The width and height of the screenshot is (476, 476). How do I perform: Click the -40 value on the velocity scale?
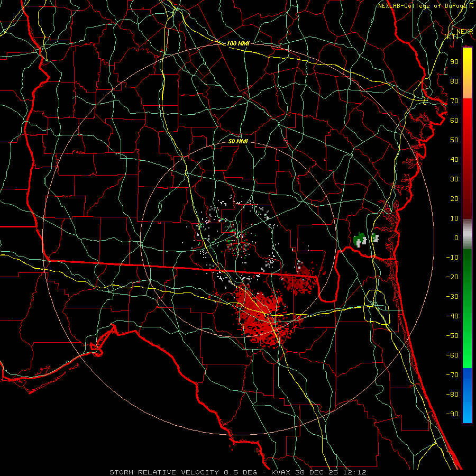(452, 316)
